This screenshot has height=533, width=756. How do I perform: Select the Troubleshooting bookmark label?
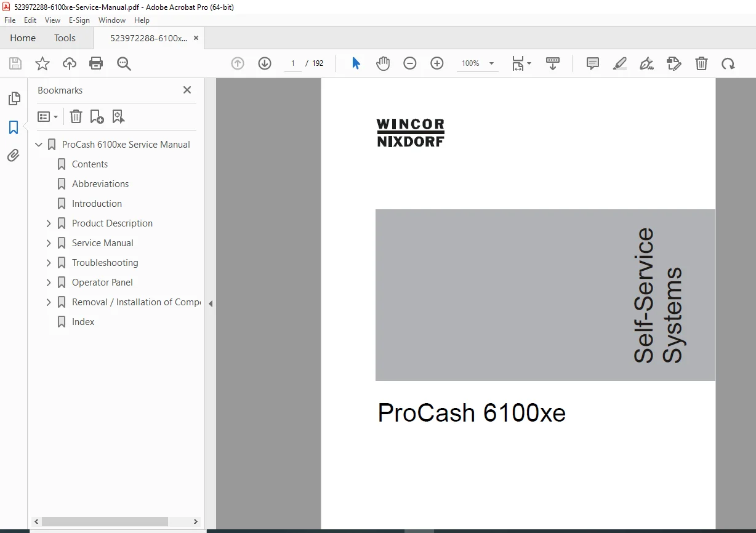[105, 263]
